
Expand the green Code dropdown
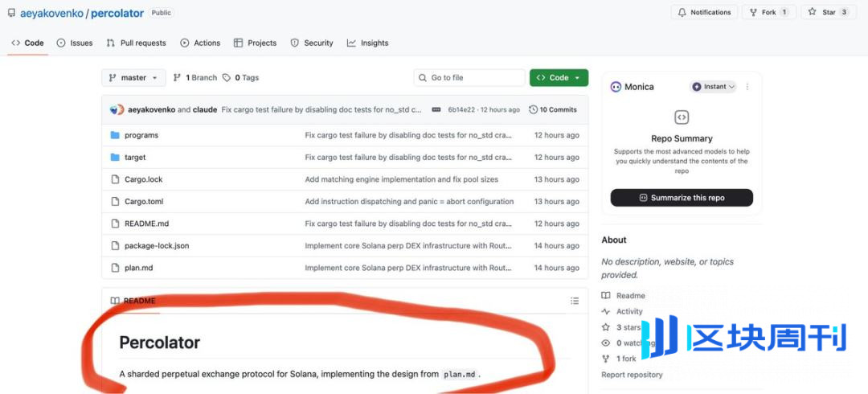tap(559, 78)
